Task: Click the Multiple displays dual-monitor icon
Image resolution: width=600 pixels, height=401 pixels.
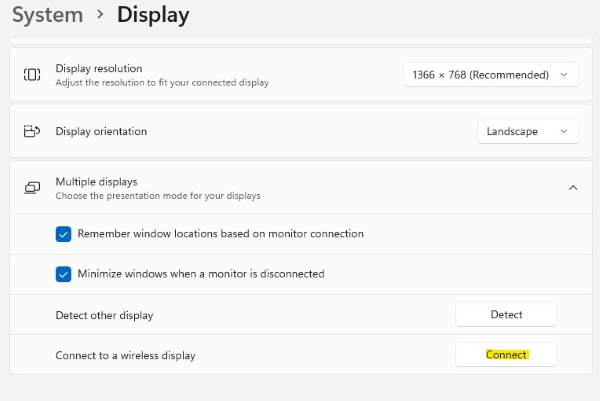Action: pyautogui.click(x=32, y=187)
